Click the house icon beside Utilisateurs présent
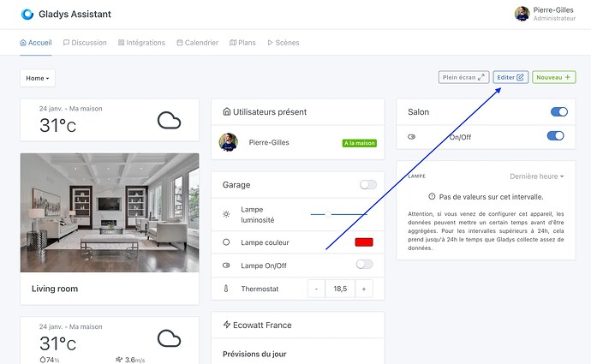 [x=226, y=111]
